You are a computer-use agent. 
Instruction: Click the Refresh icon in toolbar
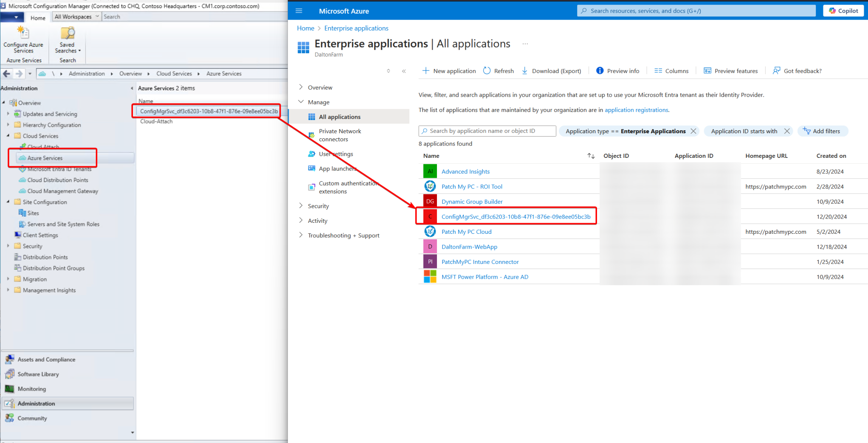pyautogui.click(x=487, y=70)
